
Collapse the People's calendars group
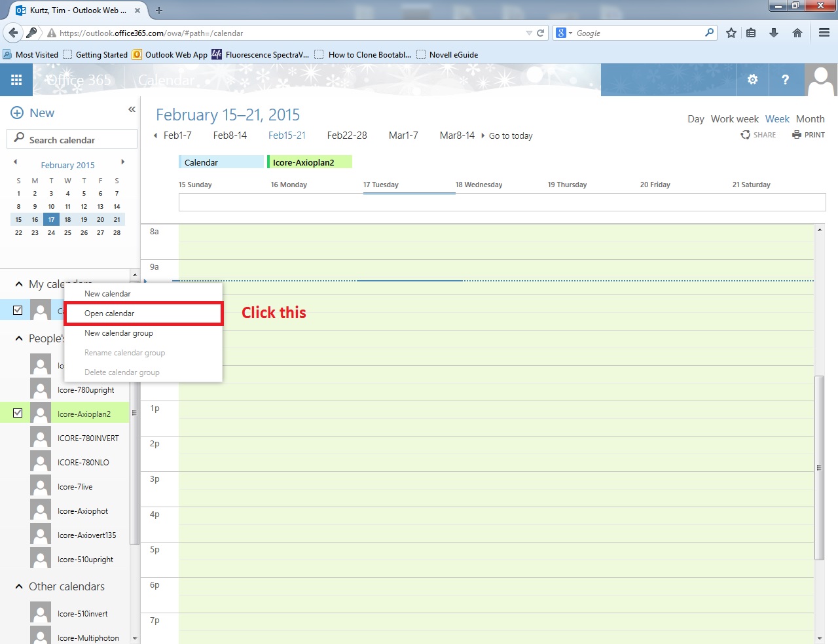click(19, 338)
